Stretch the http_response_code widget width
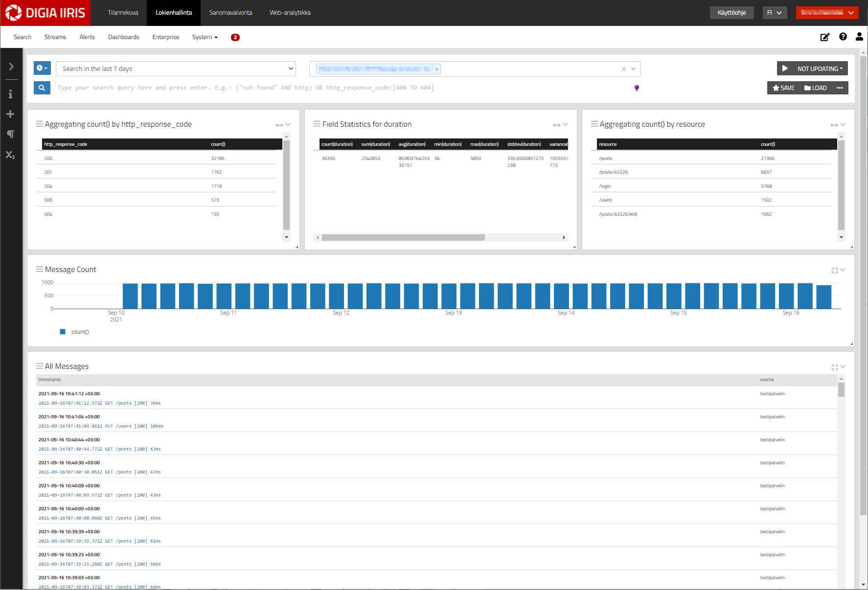This screenshot has height=590, width=868. (x=279, y=125)
